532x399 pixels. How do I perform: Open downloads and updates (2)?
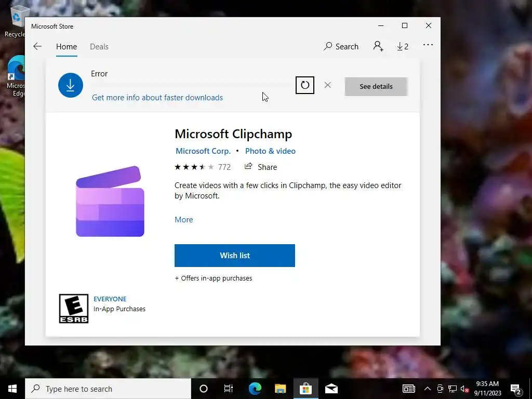[x=403, y=46]
